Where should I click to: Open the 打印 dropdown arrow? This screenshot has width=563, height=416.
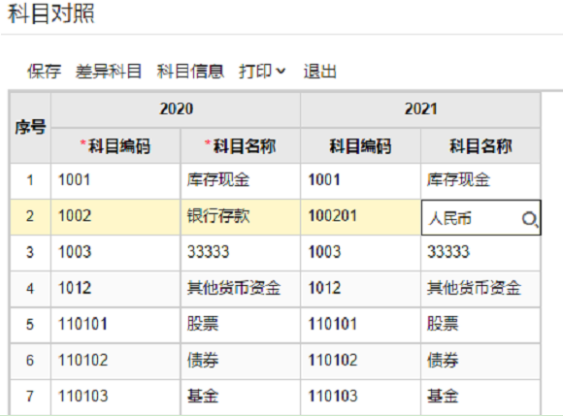click(x=281, y=71)
